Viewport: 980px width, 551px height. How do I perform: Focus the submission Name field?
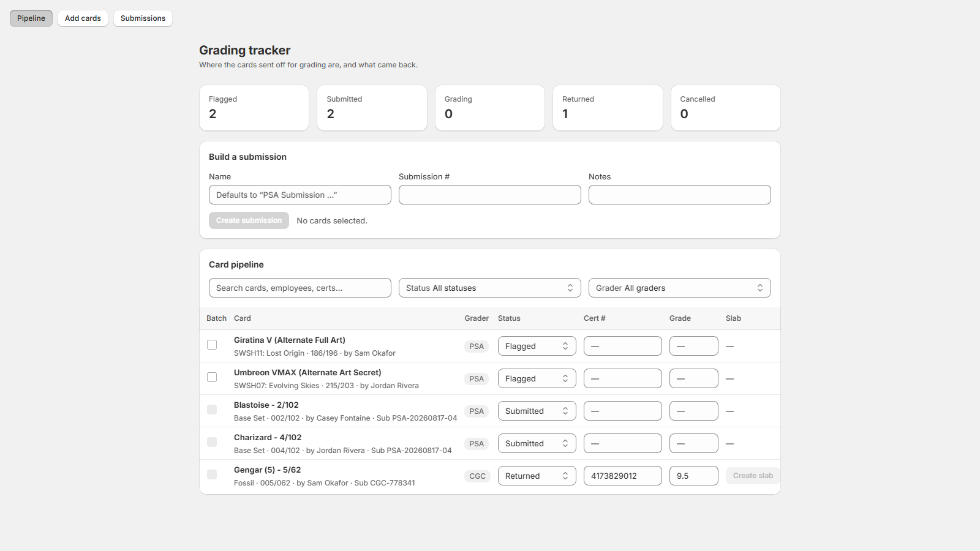coord(300,195)
